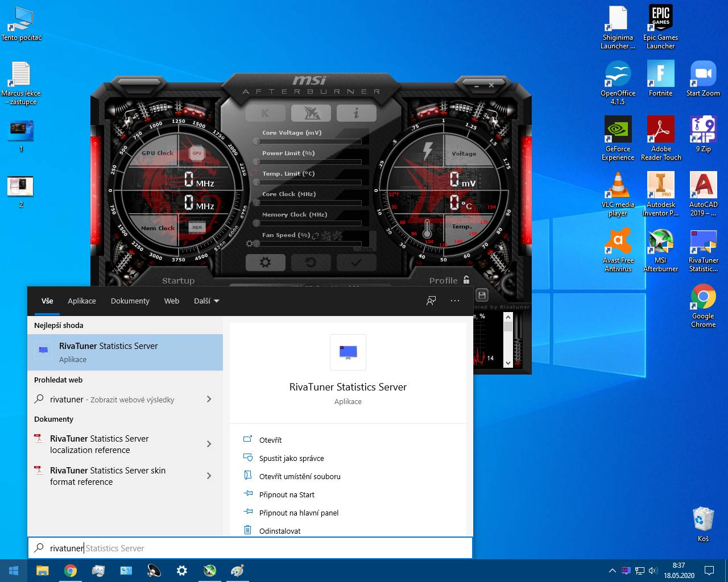This screenshot has height=582, width=728.
Task: Click the up arrow of the monitor scrollbar
Action: coord(508,317)
